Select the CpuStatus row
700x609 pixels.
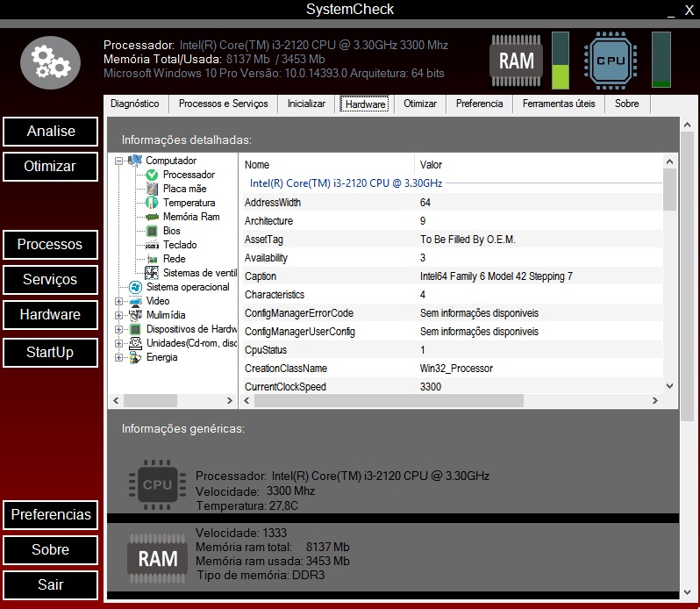coord(452,350)
